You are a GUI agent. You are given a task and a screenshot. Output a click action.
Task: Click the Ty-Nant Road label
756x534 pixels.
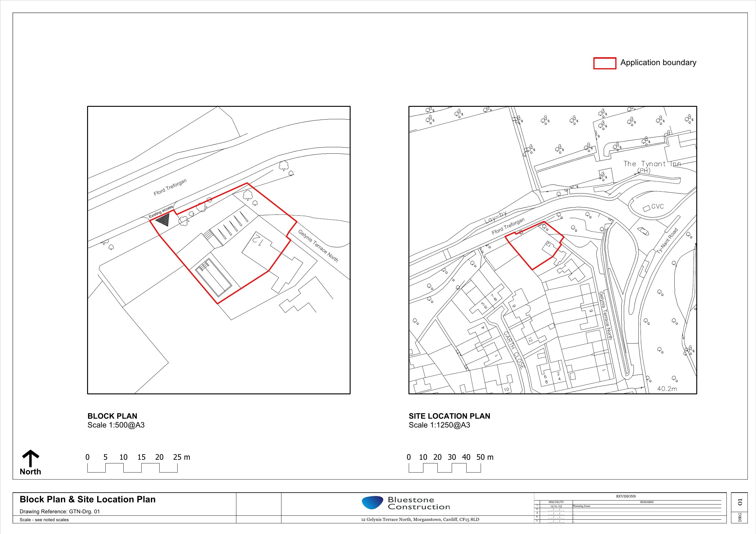click(x=667, y=240)
